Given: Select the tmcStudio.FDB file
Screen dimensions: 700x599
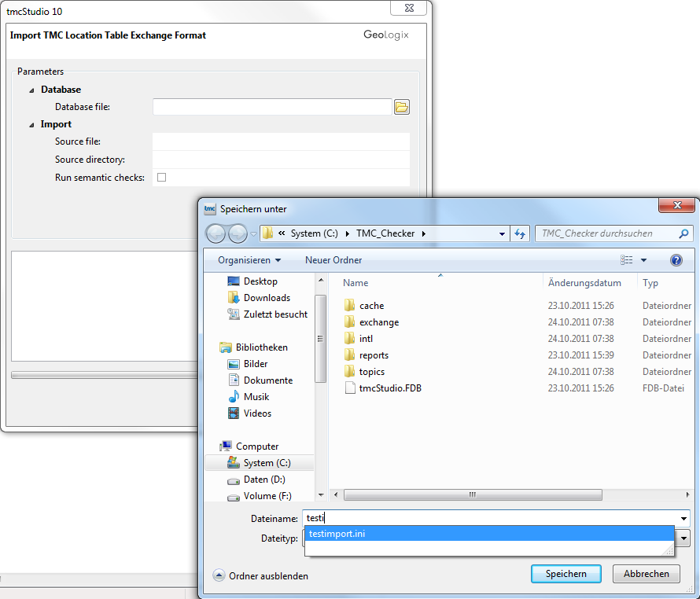Looking at the screenshot, I should click(x=389, y=388).
